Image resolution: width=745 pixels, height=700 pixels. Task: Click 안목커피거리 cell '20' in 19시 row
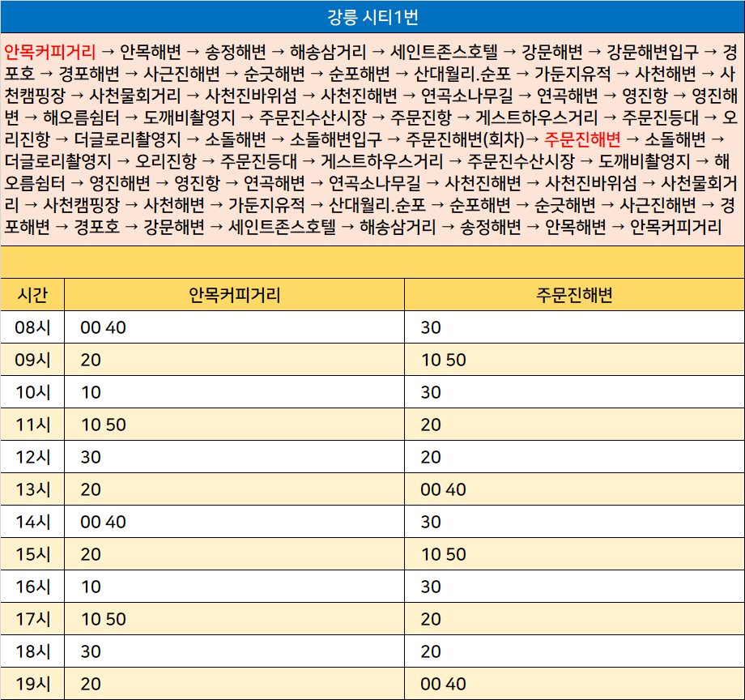coord(234,683)
